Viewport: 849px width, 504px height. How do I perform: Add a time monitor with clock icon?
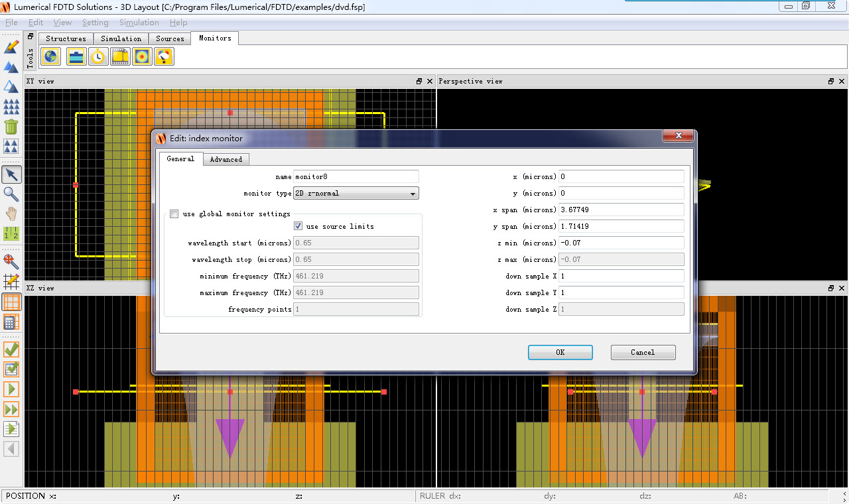(x=98, y=56)
